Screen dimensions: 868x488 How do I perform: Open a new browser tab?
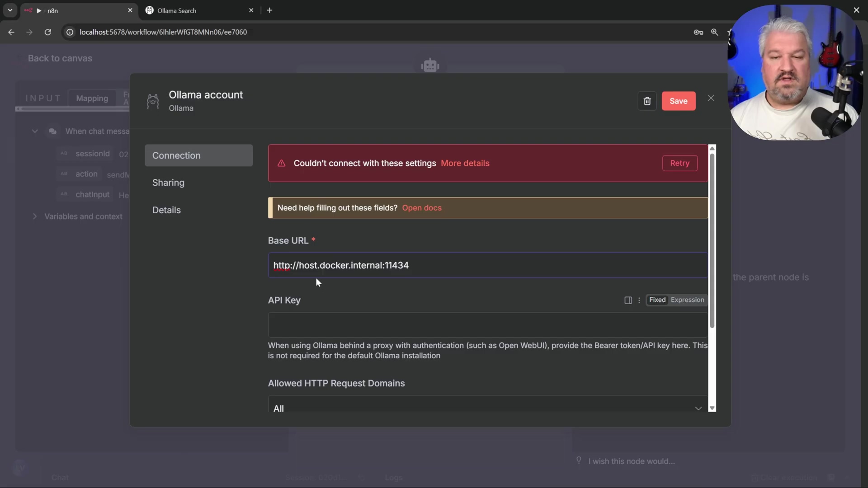click(269, 10)
